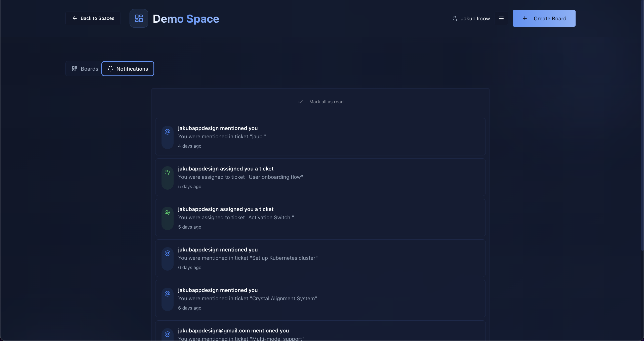Click the Jakub Ircow user name

[475, 19]
